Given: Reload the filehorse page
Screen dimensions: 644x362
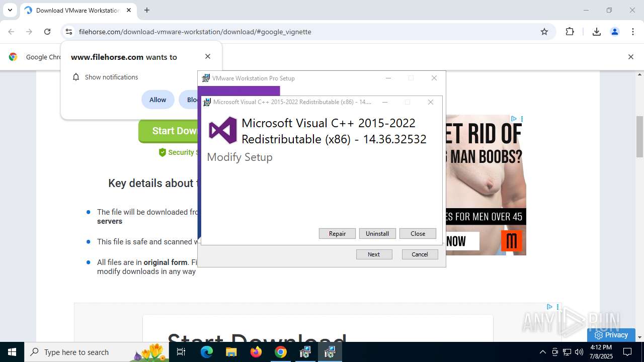Looking at the screenshot, I should coord(47,32).
